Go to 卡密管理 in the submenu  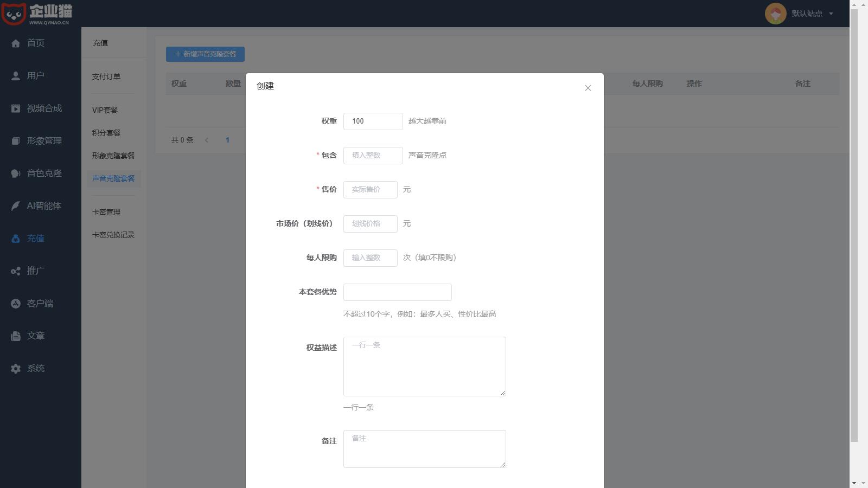pos(106,212)
